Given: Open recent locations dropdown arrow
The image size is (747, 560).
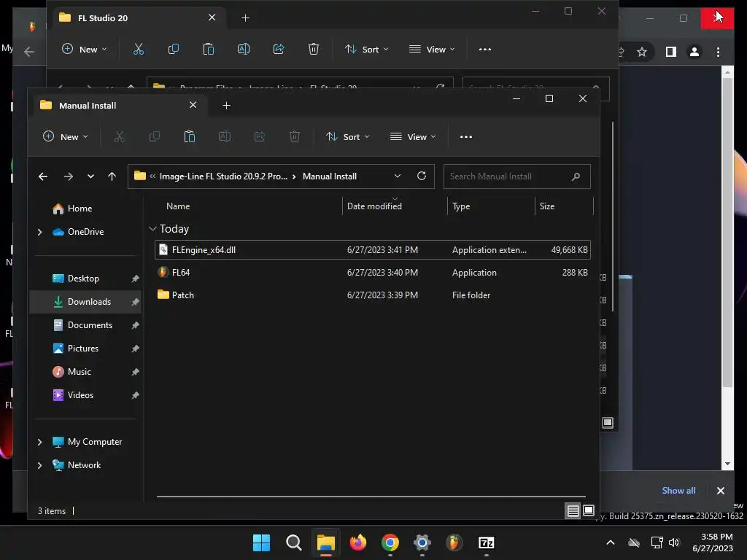Looking at the screenshot, I should (x=90, y=176).
